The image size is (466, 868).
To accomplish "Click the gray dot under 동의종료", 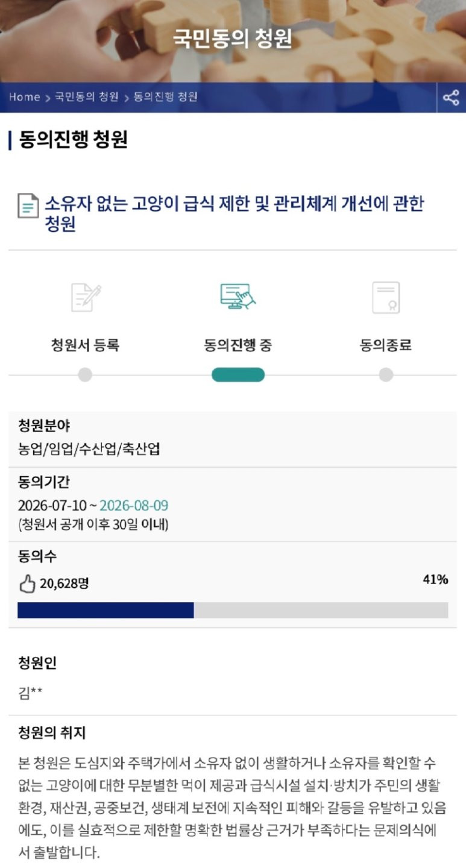I will 386,375.
